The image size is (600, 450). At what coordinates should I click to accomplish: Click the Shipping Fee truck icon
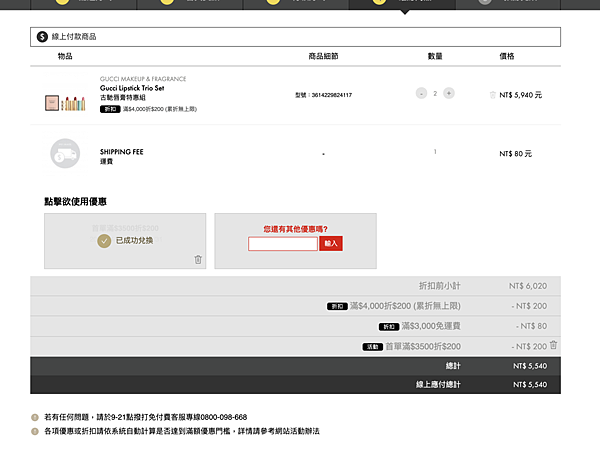pyautogui.click(x=65, y=153)
